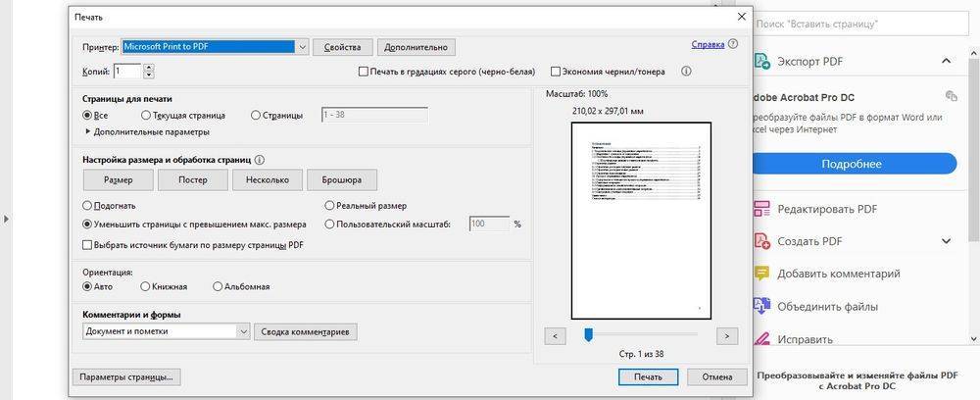Click the blue Подробнее button
The width and height of the screenshot is (980, 400).
click(x=852, y=164)
